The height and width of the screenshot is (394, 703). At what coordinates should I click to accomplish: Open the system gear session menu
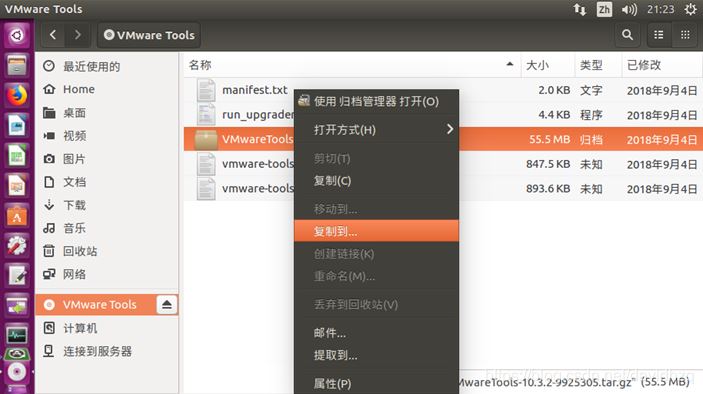(x=690, y=9)
